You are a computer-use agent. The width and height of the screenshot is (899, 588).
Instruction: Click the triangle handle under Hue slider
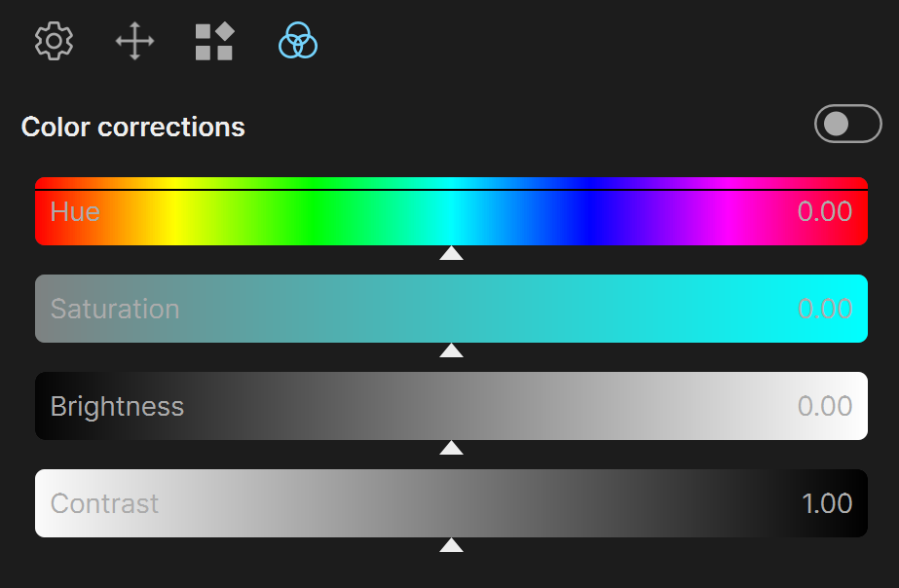[x=451, y=253]
